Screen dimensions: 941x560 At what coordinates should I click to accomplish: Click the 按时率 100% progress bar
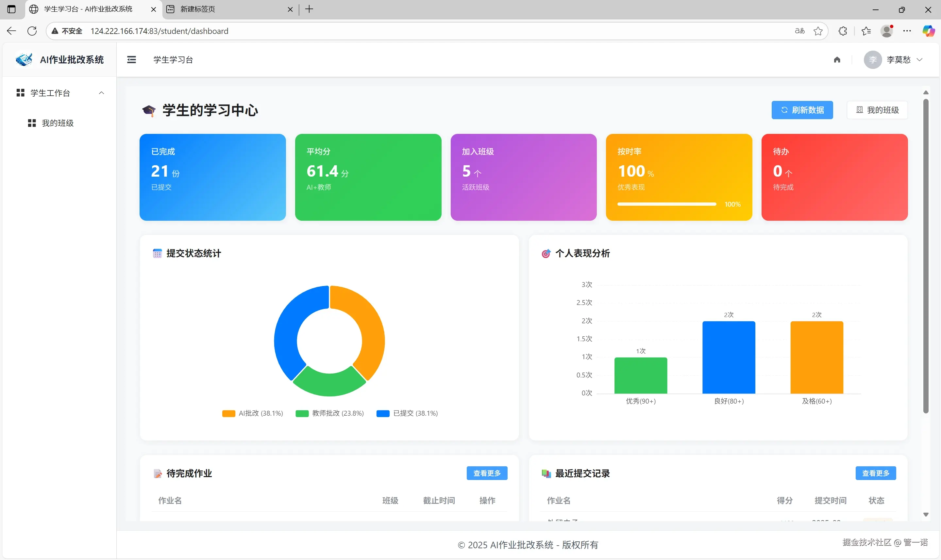pyautogui.click(x=666, y=204)
